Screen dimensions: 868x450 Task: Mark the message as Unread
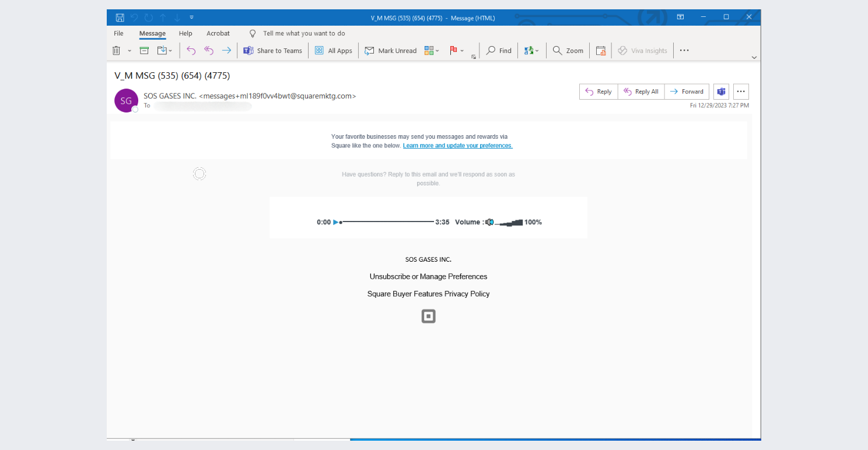391,51
